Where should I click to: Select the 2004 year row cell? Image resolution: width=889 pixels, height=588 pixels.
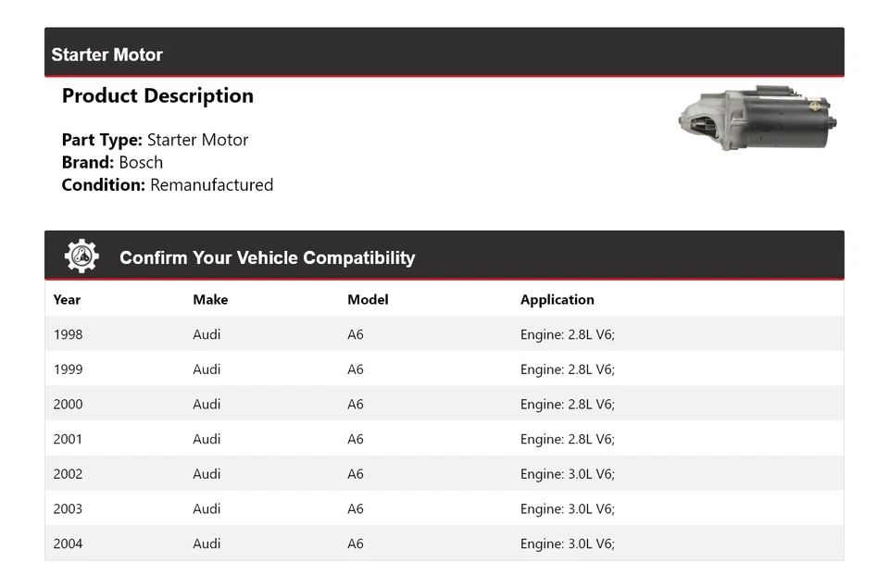coord(68,544)
